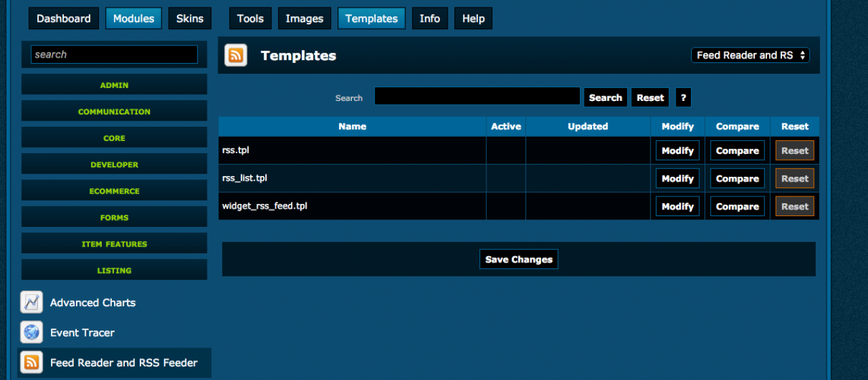Click the Reset button next to Search
This screenshot has height=380, width=868.
(650, 98)
